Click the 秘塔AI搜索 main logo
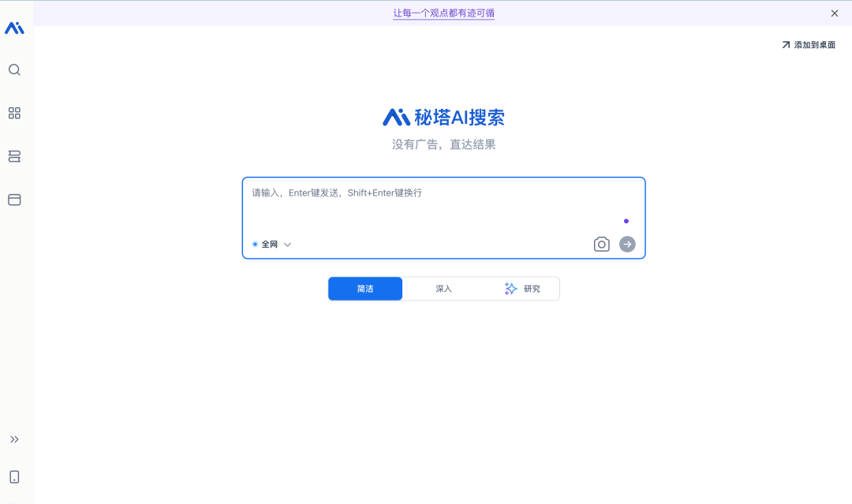Viewport: 852px width, 504px height. pos(443,118)
